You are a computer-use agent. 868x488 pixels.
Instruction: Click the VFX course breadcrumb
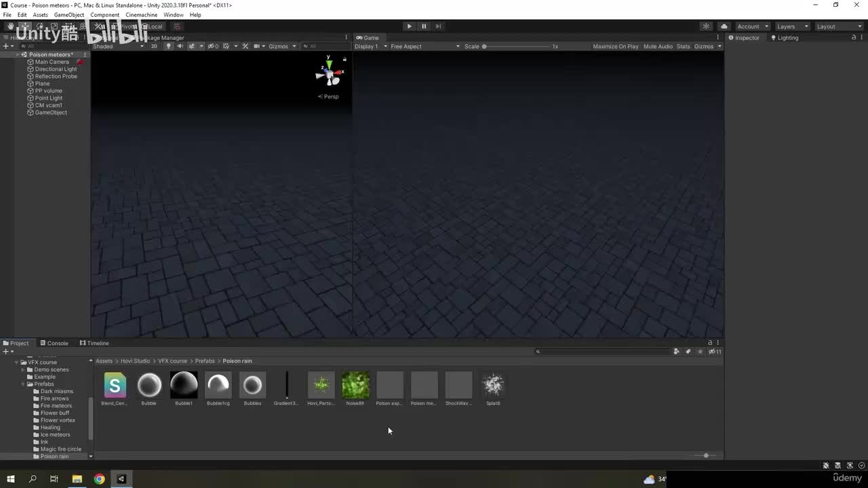coord(173,361)
